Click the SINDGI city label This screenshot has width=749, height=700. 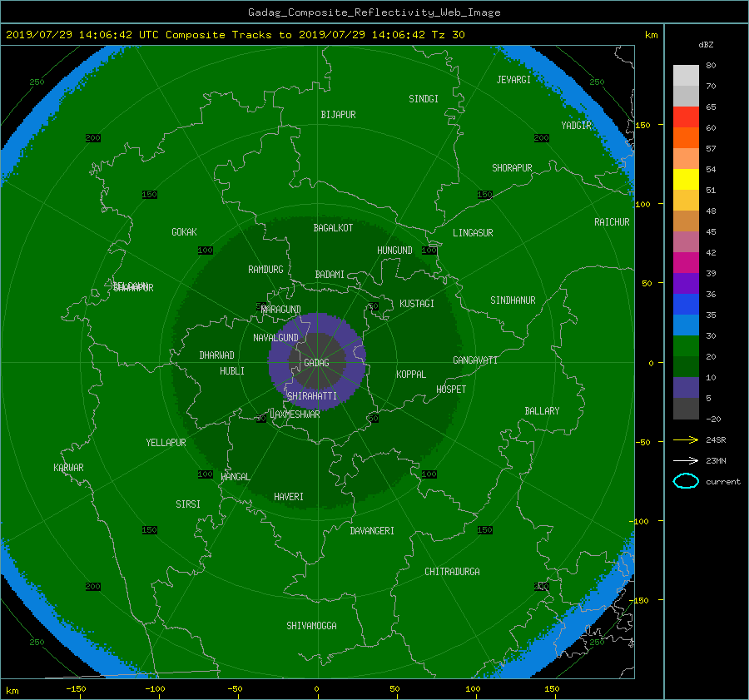424,99
